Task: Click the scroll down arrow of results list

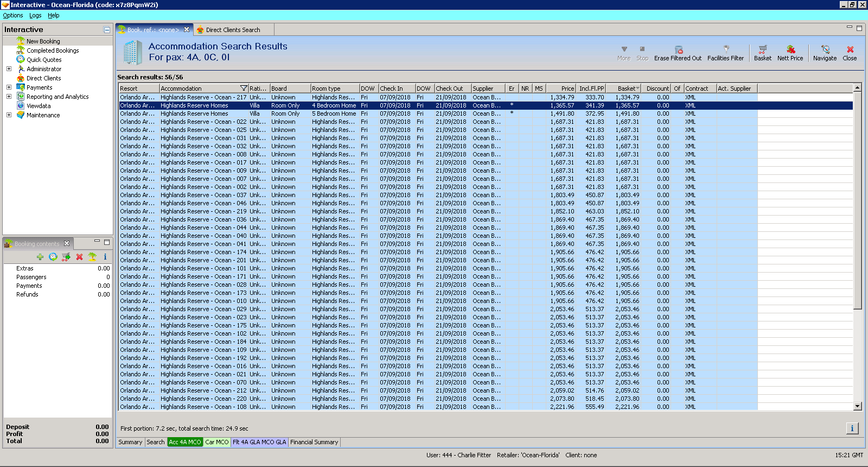Action: [x=858, y=406]
